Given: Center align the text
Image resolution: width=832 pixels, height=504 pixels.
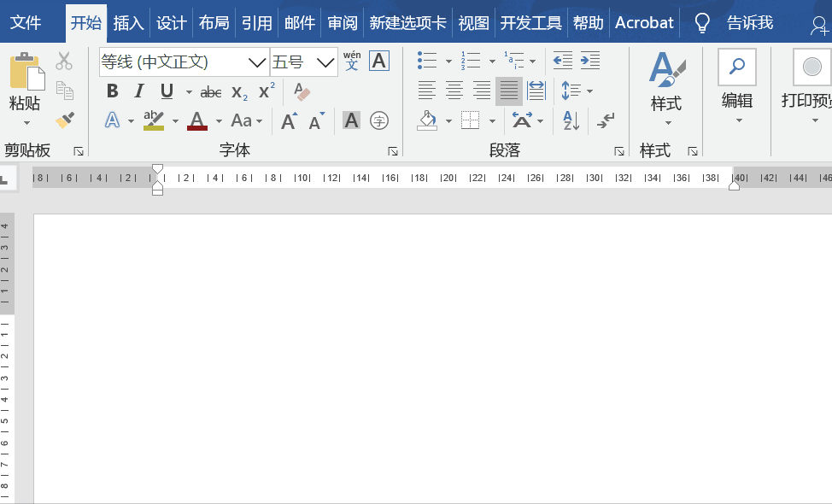Looking at the screenshot, I should (454, 91).
